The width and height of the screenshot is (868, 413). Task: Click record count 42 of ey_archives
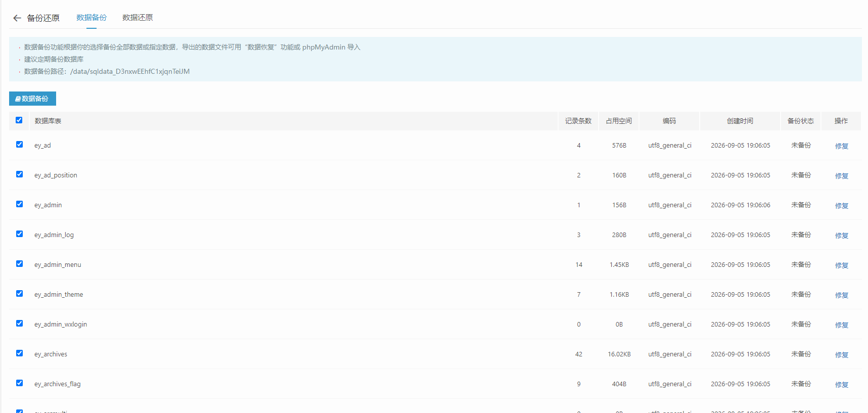point(579,354)
